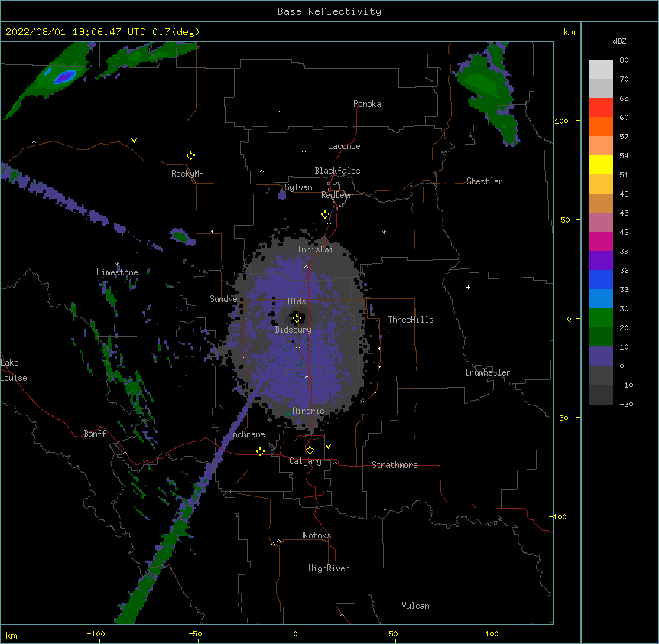This screenshot has height=644, width=659.
Task: Click the ThreeHills town label
Action: (411, 320)
